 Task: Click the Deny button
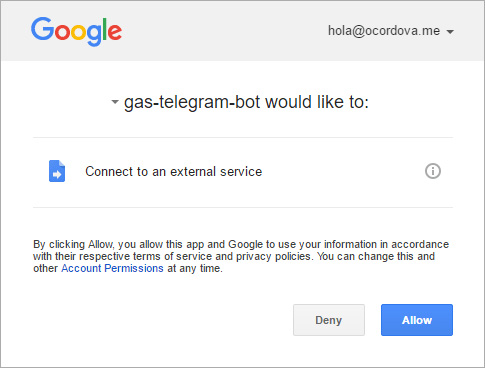[329, 320]
